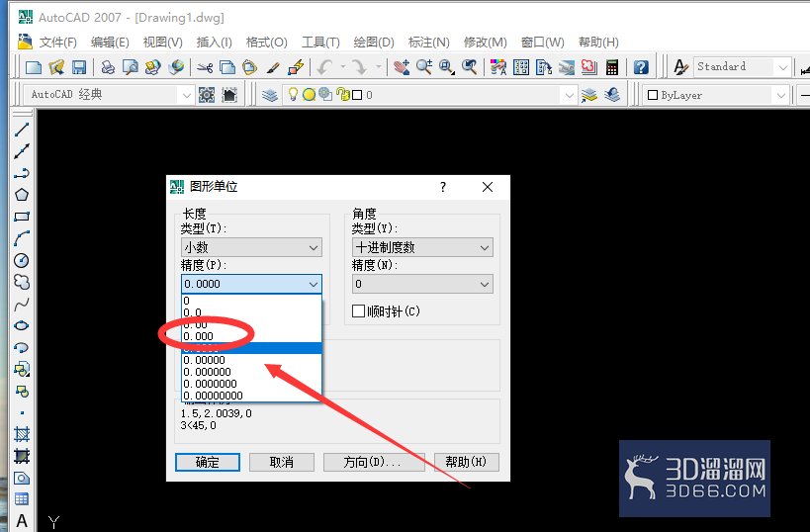Open the length 类型(T) dropdown 小数
The image size is (810, 532).
[x=251, y=247]
